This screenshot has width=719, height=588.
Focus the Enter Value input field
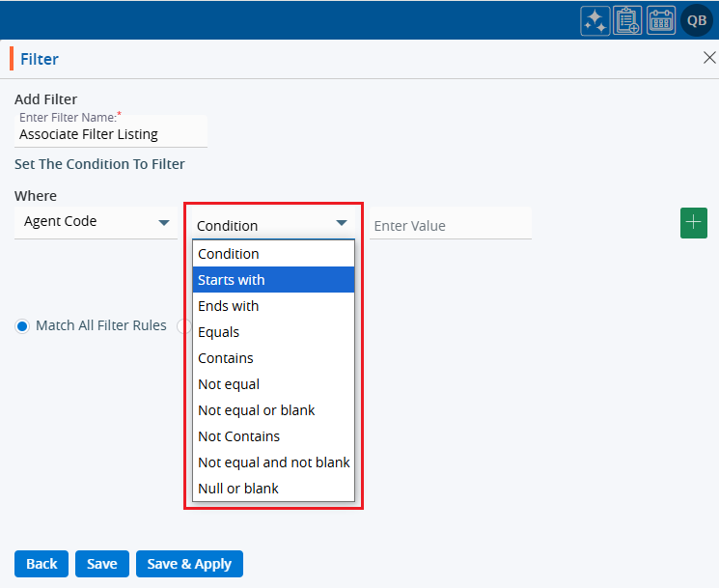450,226
